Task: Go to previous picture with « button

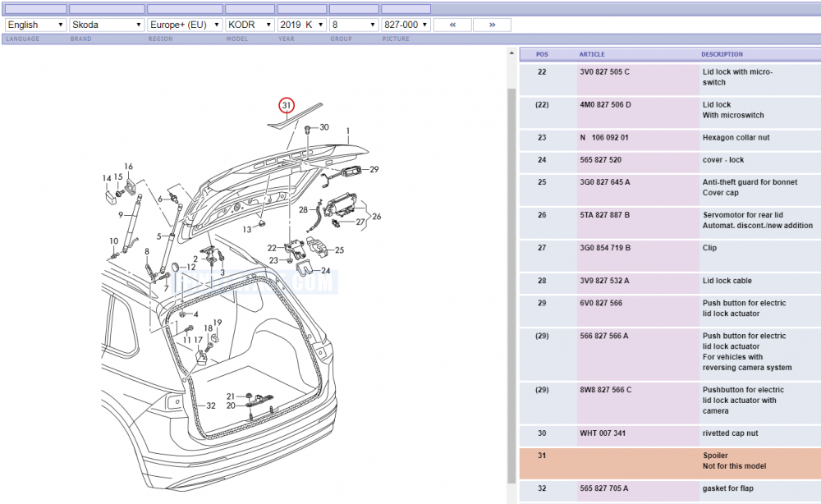Action: coord(452,25)
